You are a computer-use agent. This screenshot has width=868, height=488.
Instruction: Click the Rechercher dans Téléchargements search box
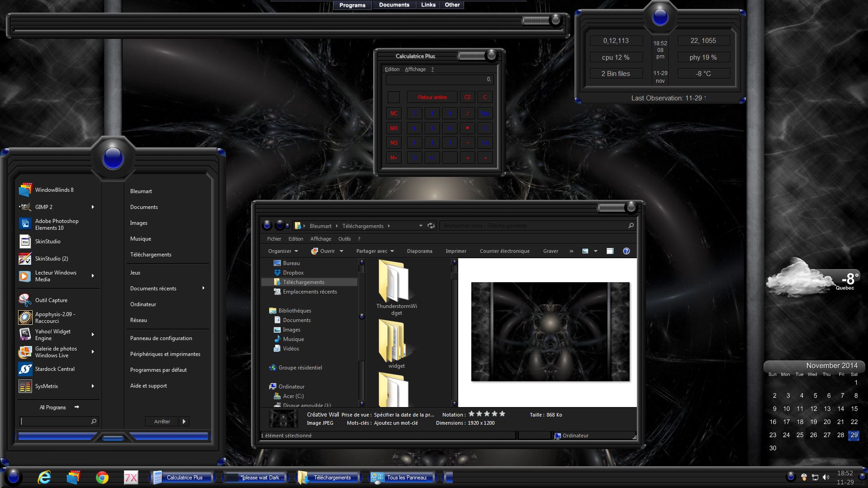click(x=534, y=226)
